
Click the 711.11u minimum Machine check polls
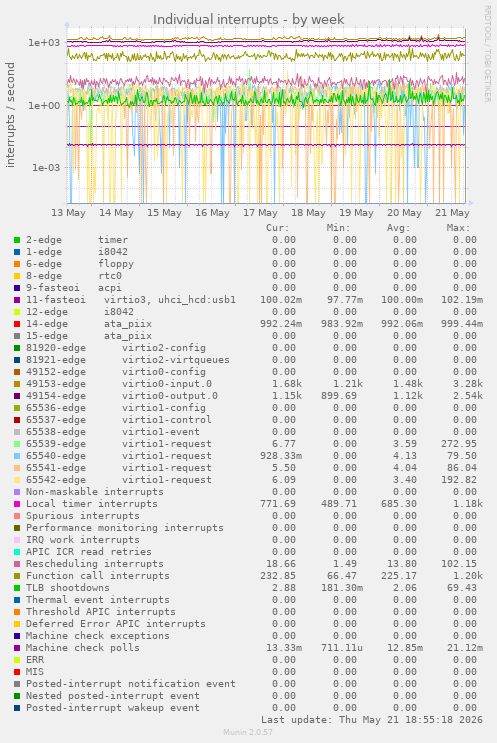pyautogui.click(x=341, y=648)
